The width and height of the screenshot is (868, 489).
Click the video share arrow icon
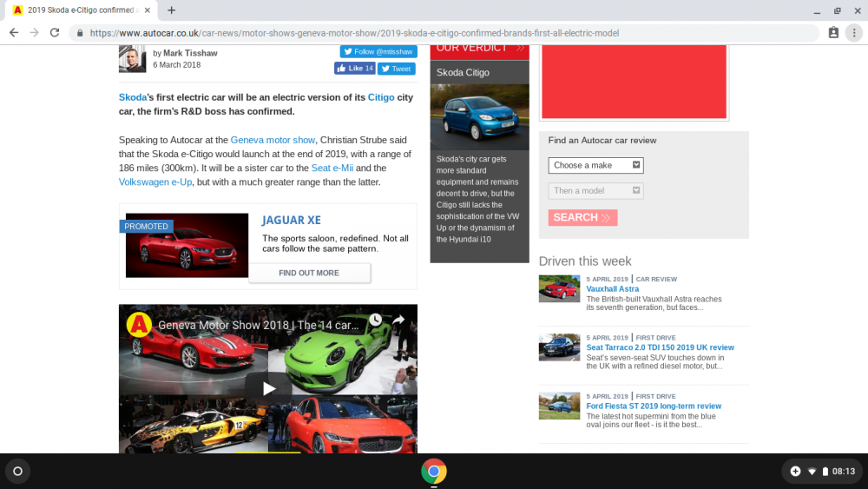(x=398, y=320)
